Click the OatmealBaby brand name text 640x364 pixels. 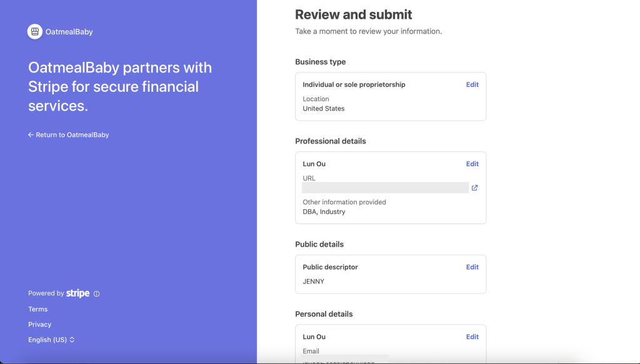69,32
